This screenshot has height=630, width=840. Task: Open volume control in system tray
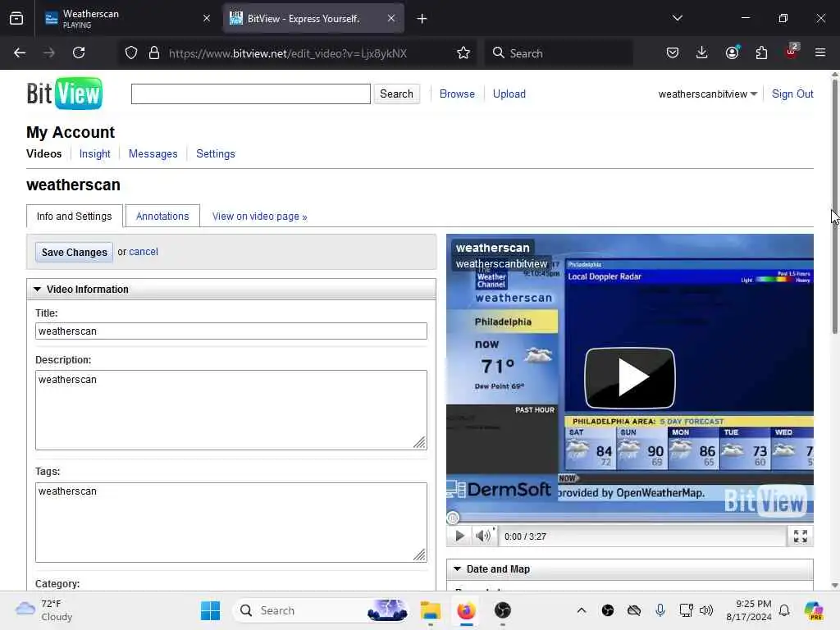click(x=706, y=610)
